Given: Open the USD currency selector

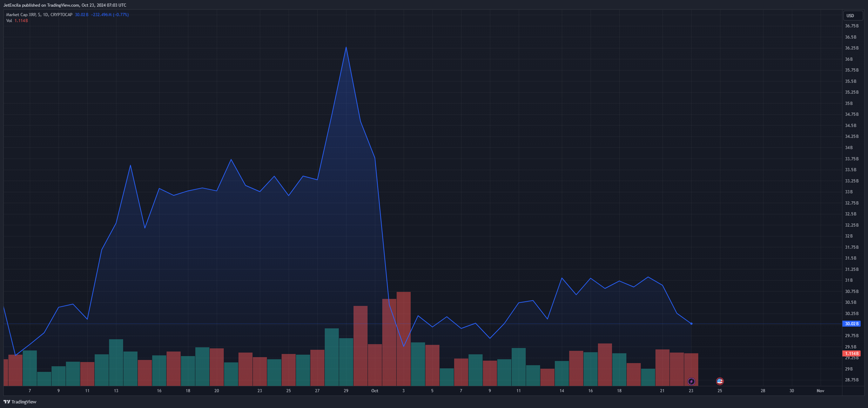Looking at the screenshot, I should tap(853, 15).
